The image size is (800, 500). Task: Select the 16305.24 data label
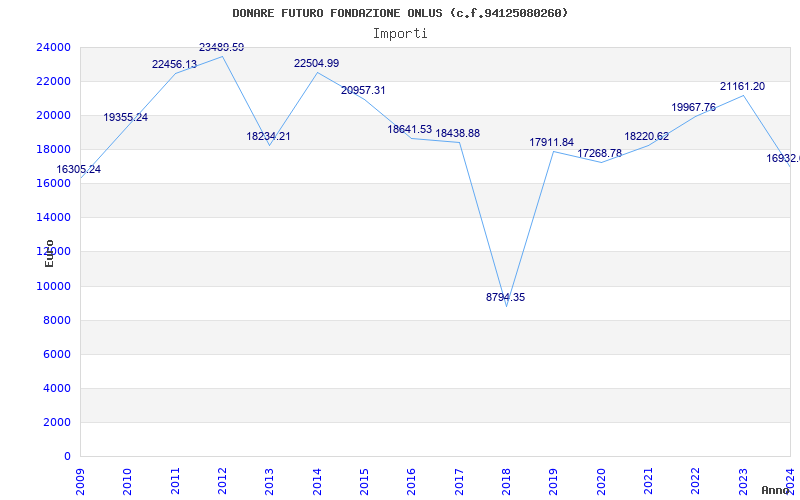[79, 169]
